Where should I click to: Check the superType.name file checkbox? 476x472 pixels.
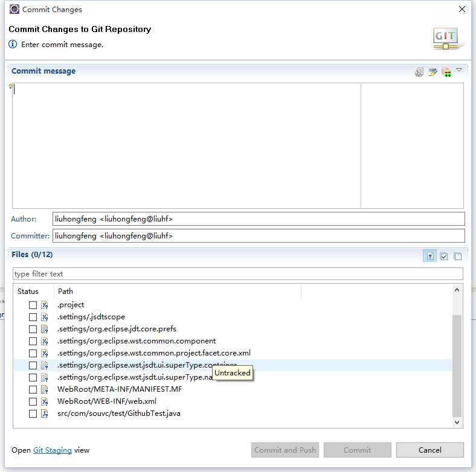(33, 378)
